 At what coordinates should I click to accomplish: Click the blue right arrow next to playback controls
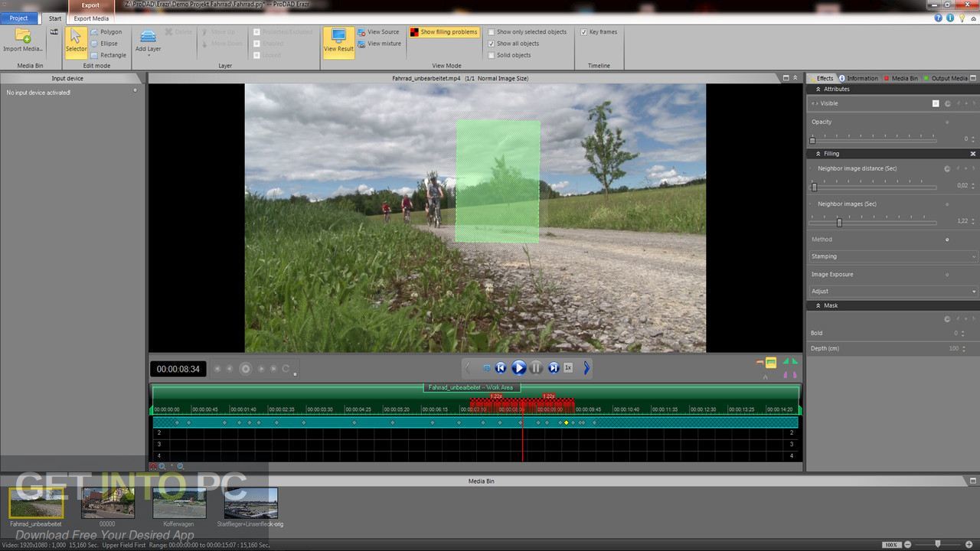click(x=586, y=368)
